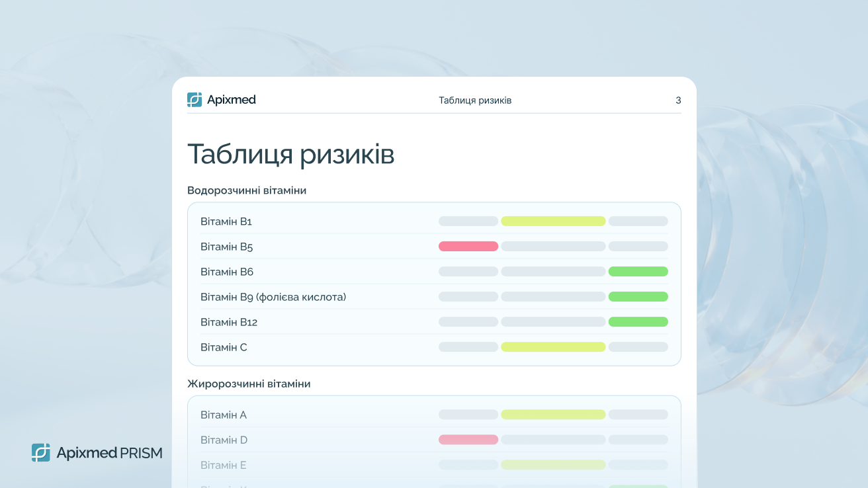Click the Apixmed logo icon in the document header

[195, 100]
